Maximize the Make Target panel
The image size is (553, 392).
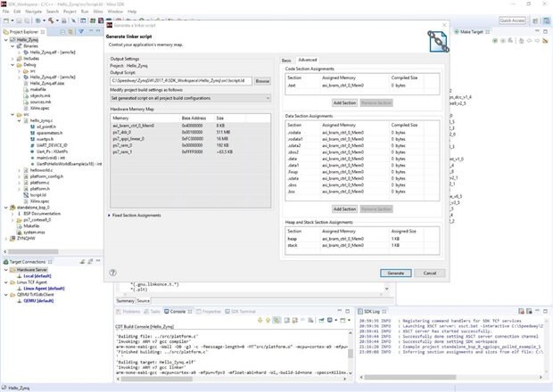[x=545, y=31]
